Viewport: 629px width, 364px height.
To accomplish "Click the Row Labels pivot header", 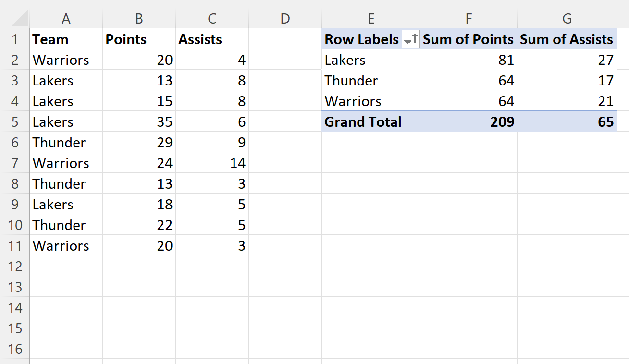I will click(x=361, y=39).
